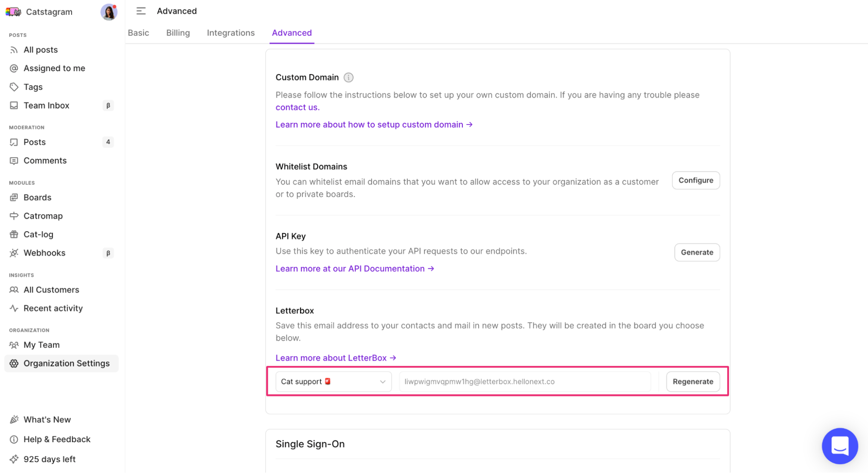Click the Recent activity pulse icon
868x473 pixels.
[x=14, y=308]
